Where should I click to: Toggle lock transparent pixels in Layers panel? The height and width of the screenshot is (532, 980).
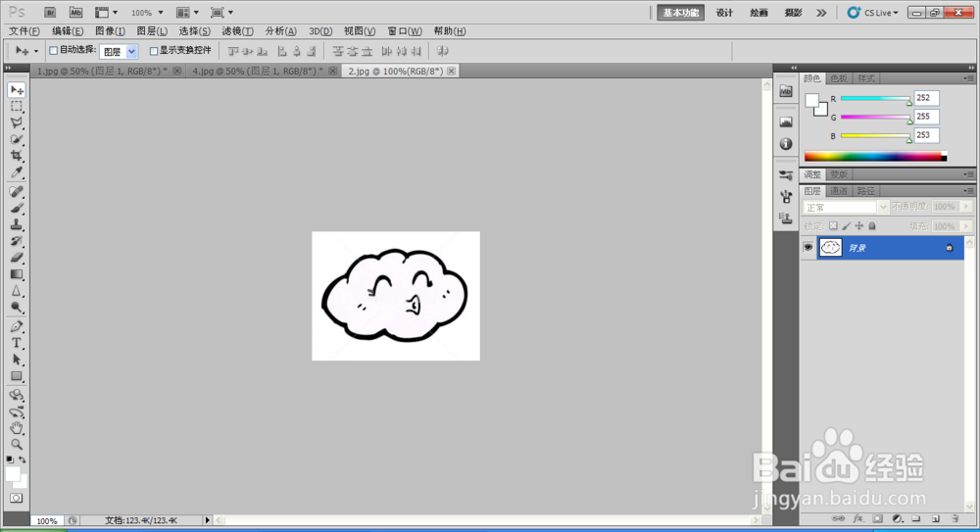click(x=833, y=225)
